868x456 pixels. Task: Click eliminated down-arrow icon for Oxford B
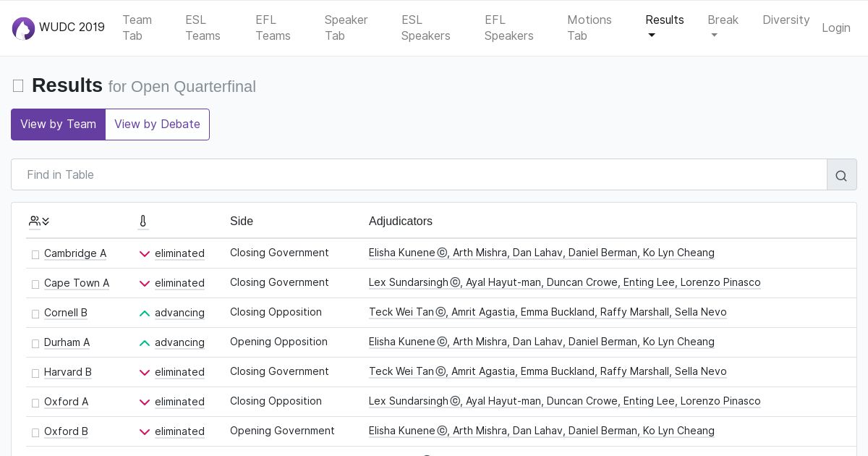pyautogui.click(x=145, y=432)
